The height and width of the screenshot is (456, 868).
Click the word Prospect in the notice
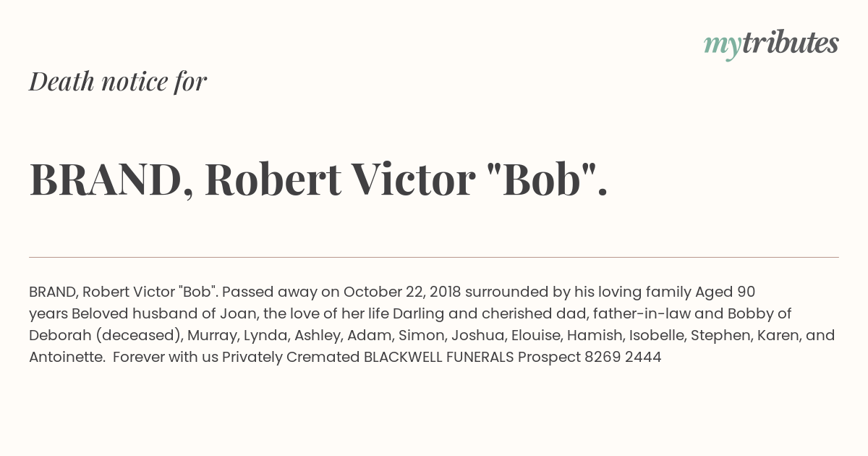[549, 358]
